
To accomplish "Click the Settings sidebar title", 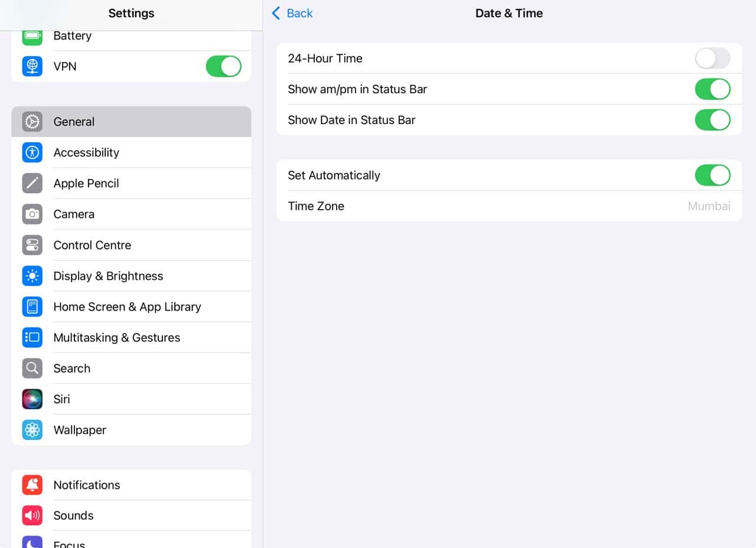I will [x=131, y=13].
